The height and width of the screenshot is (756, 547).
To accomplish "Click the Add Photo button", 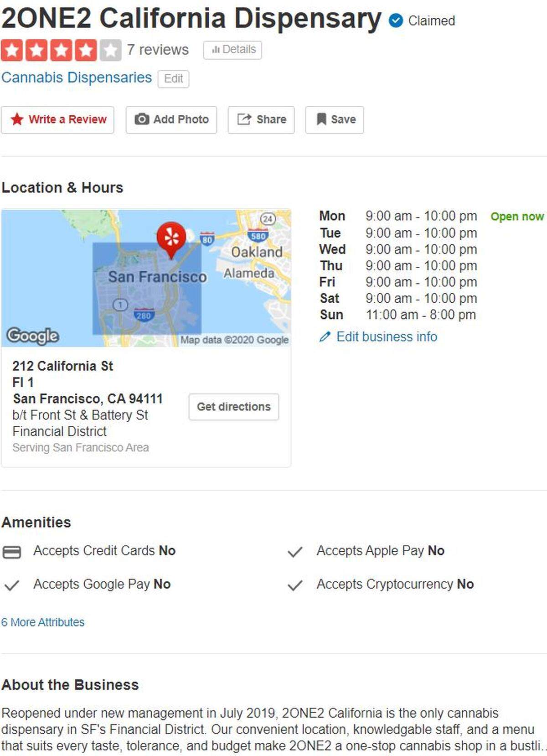I will point(171,120).
